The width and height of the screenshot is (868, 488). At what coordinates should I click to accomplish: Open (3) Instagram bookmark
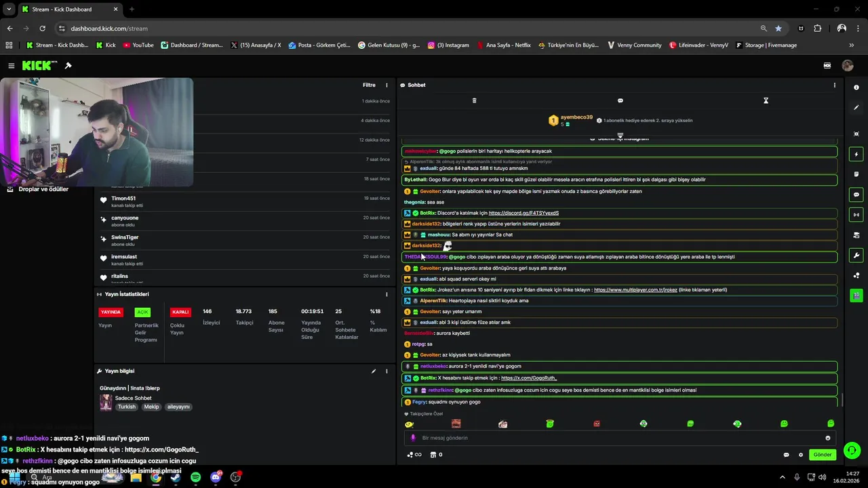[x=448, y=45]
